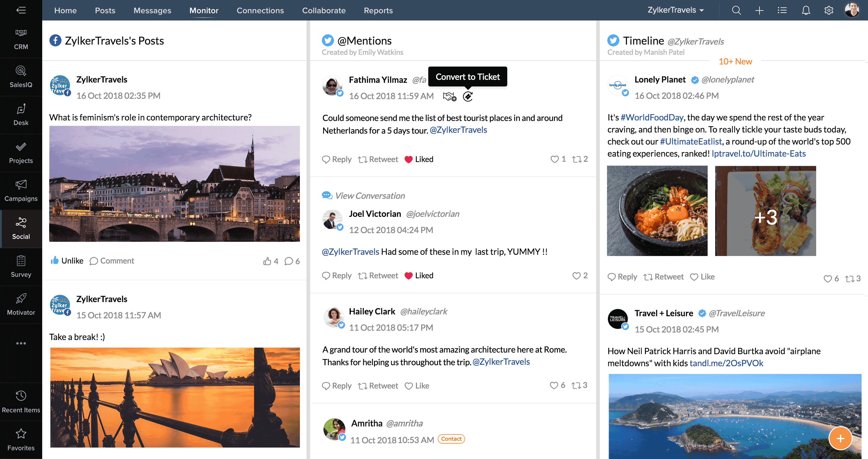Screen dimensions: 868x459
Task: Collapse the left sidebar hamburger arrow
Action: click(21, 10)
